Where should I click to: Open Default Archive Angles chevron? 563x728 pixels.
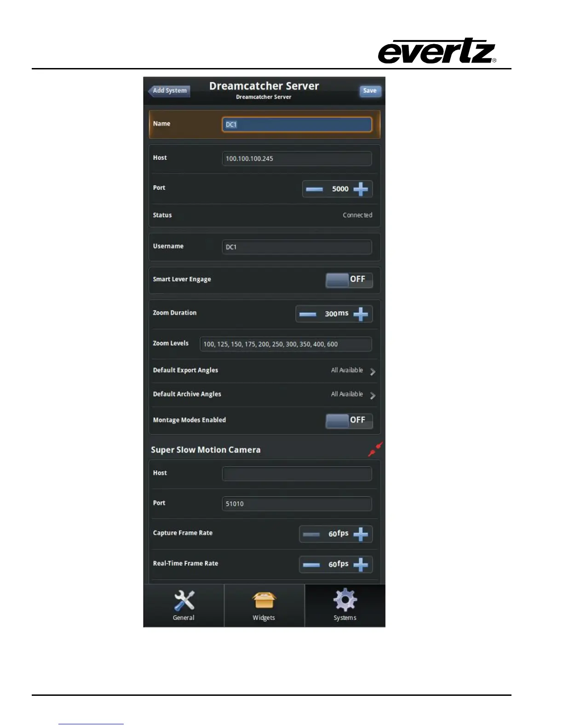[373, 395]
